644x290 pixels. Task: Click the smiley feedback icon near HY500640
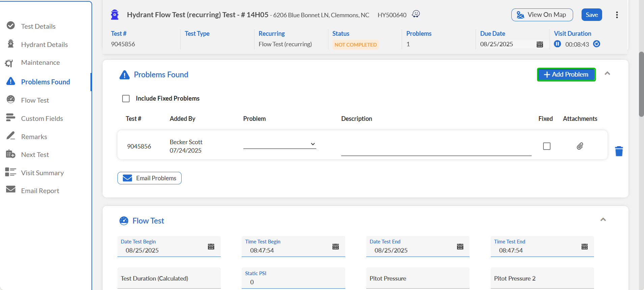[x=416, y=14]
